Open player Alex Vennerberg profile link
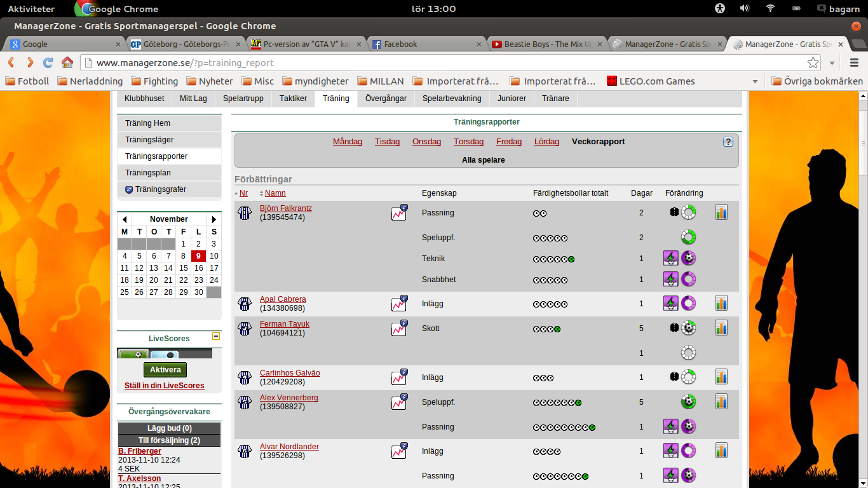The image size is (868, 488). tap(289, 398)
